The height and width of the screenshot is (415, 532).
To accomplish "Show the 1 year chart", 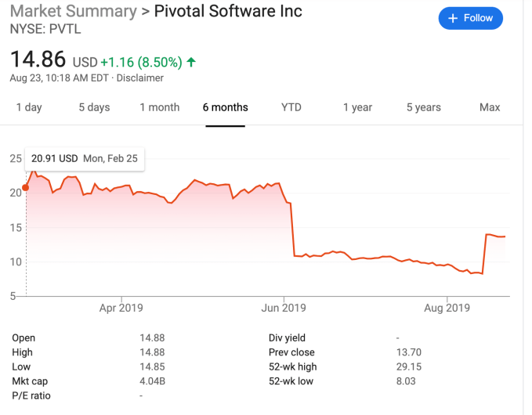I will coord(357,107).
